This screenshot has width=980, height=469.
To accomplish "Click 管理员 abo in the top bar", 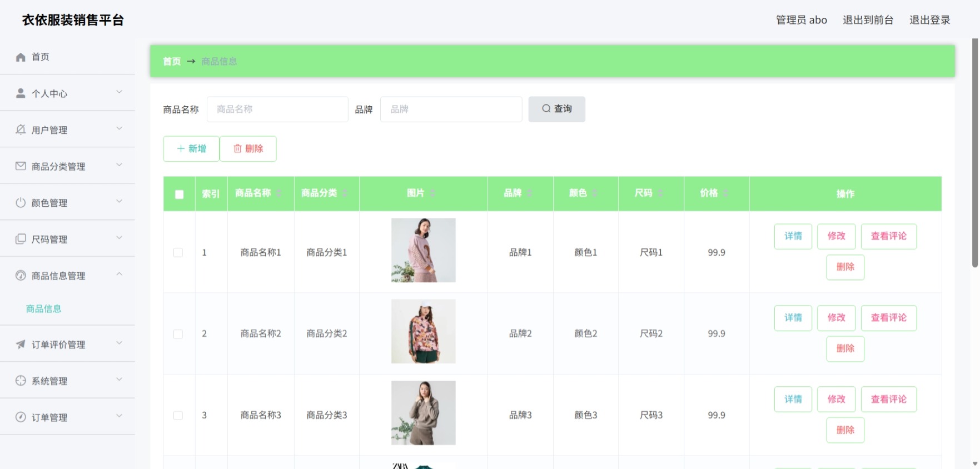I will click(802, 20).
